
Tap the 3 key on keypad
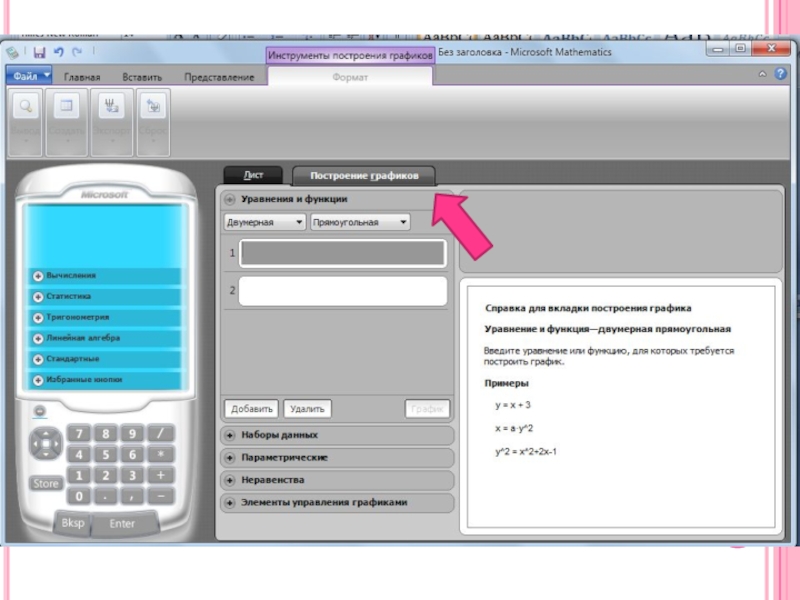coord(132,475)
